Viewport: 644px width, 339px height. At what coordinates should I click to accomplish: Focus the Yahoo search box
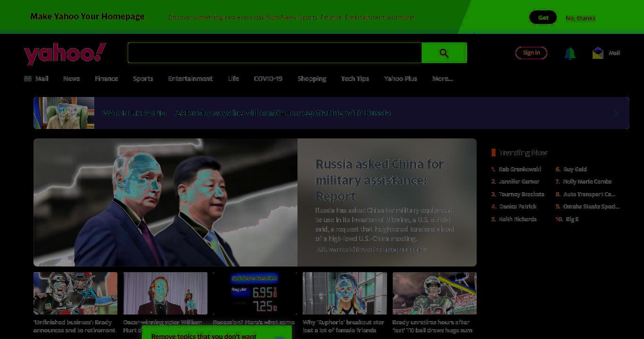[x=274, y=53]
